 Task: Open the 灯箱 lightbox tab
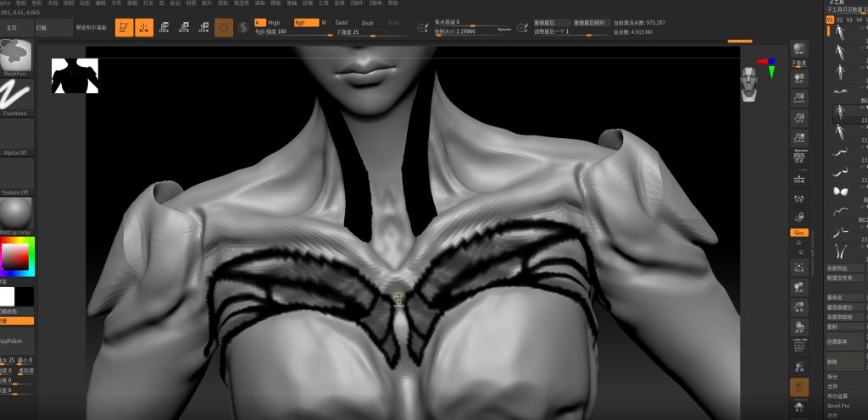[42, 28]
